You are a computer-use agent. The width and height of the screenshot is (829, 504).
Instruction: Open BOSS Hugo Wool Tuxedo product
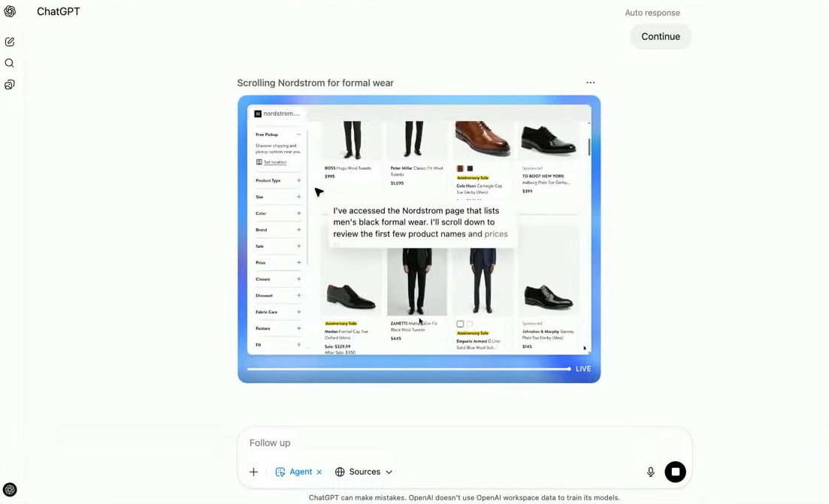(348, 168)
